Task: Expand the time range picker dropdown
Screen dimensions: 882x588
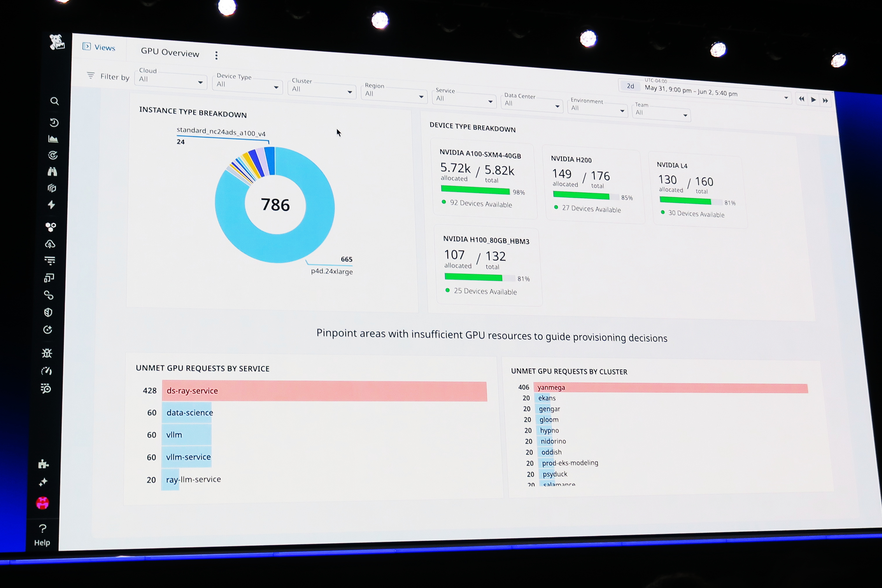Action: [786, 98]
